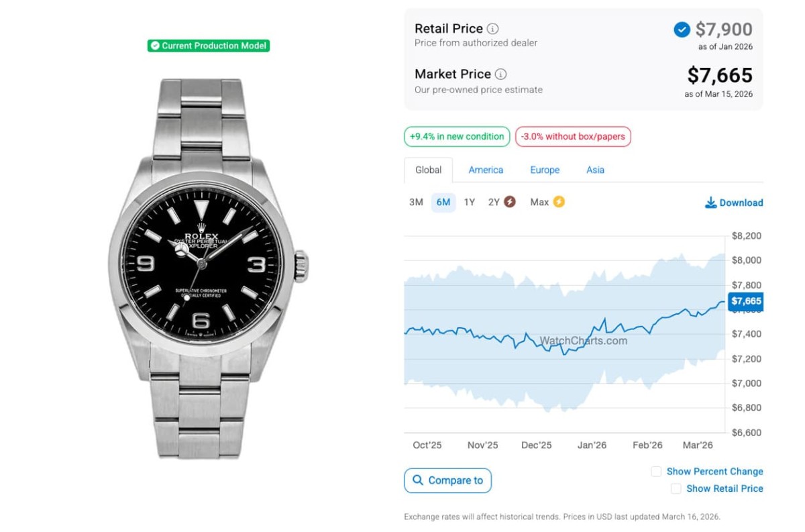Screen dimensions: 805x532
Task: Switch to the America region tab
Action: coord(486,170)
